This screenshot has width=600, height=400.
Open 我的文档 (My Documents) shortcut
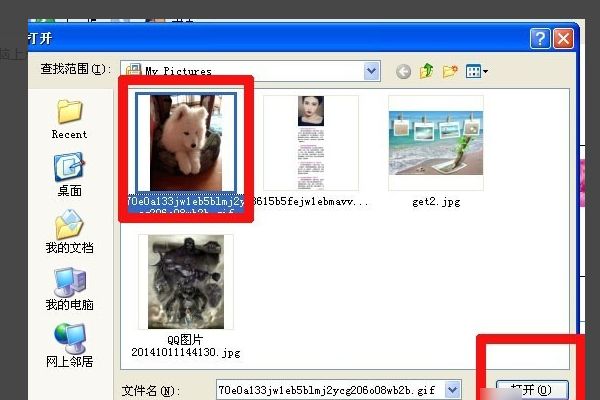[69, 232]
